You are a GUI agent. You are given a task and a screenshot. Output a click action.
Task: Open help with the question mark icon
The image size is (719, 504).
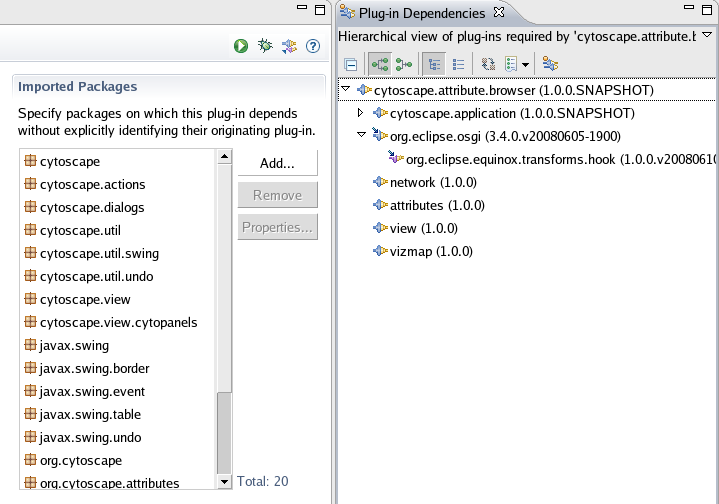[x=313, y=46]
